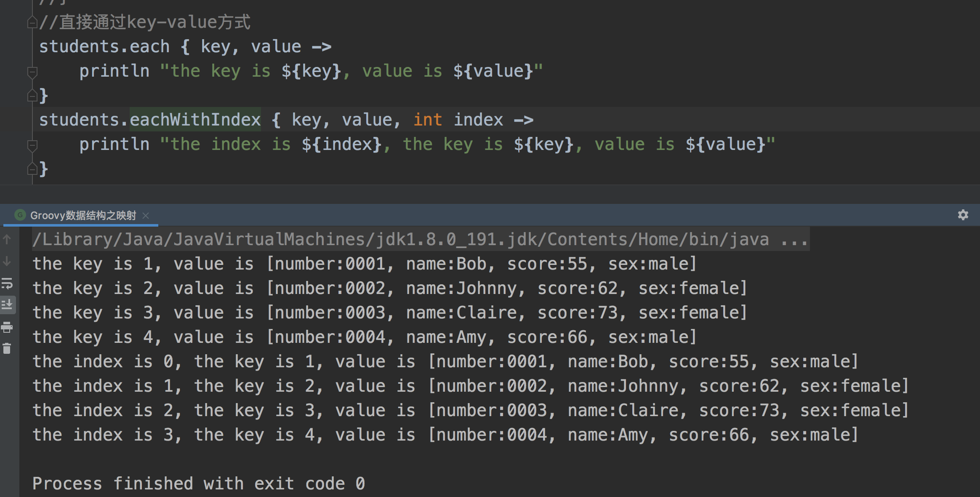
Task: Click the up stack trace arrow icon
Action: 7,239
